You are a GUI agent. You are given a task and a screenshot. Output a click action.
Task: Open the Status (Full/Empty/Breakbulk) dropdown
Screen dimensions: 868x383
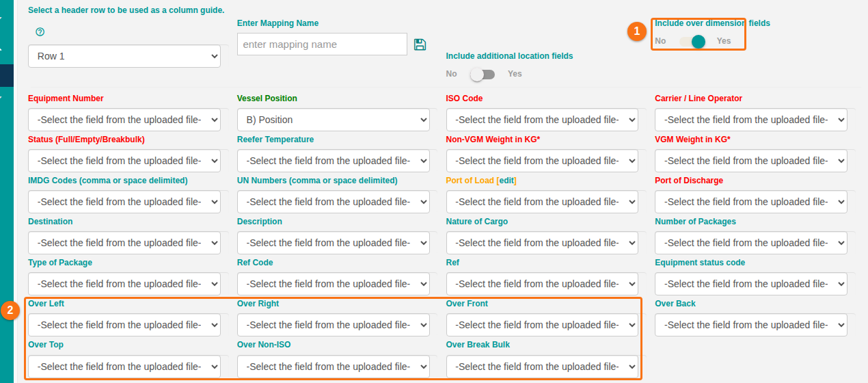124,161
